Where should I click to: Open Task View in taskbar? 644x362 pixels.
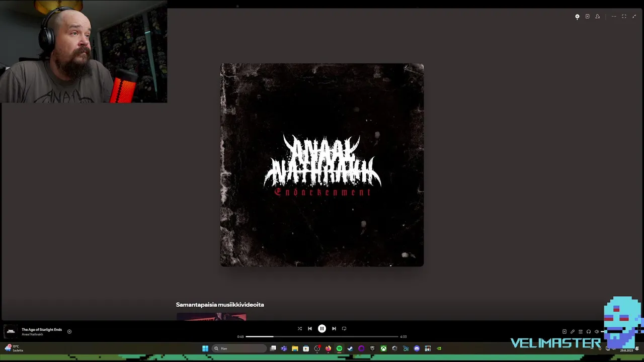coord(273,348)
